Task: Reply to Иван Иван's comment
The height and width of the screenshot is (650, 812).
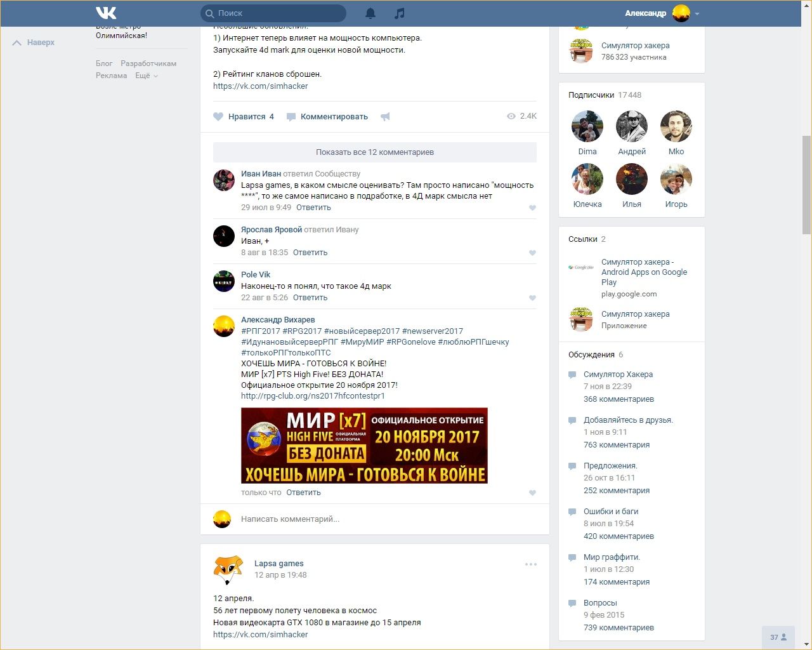Action: click(x=313, y=208)
